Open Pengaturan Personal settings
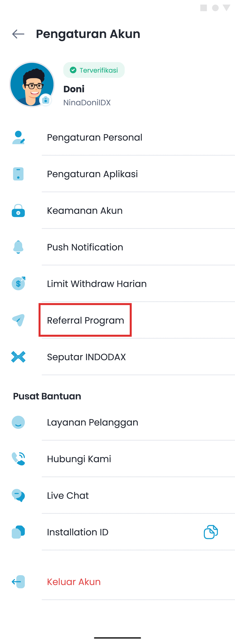 coord(95,137)
